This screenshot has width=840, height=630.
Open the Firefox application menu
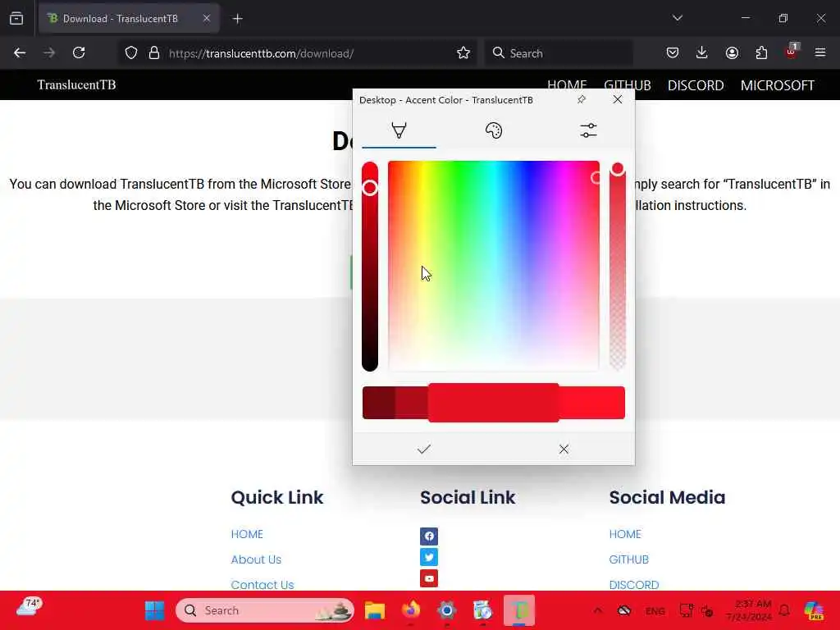pos(820,53)
